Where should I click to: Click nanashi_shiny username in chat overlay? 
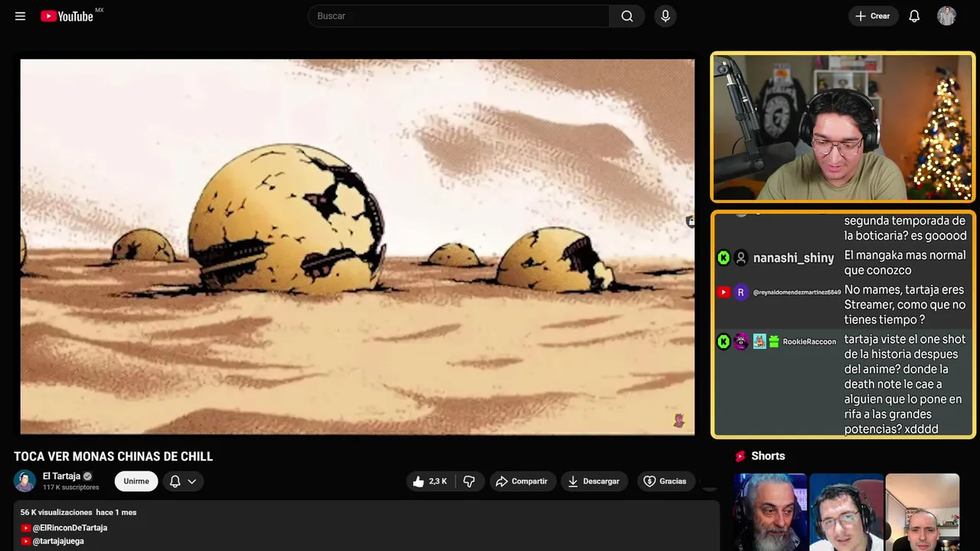click(793, 258)
